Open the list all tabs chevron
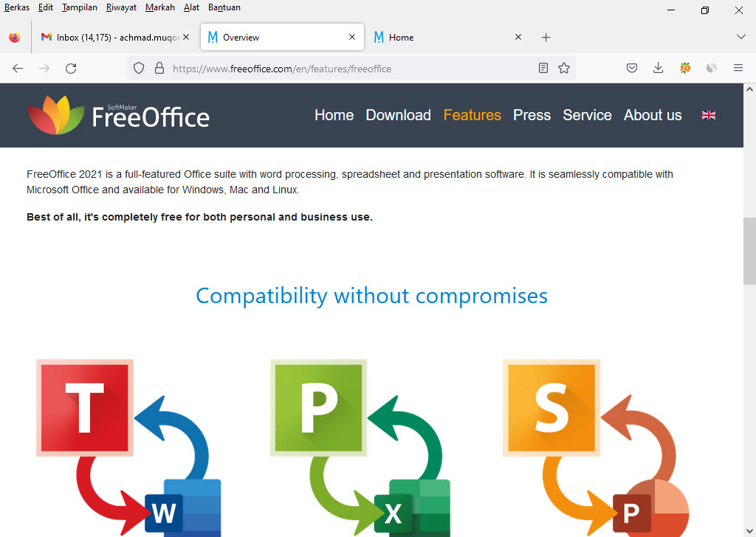The height and width of the screenshot is (537, 756). click(x=740, y=37)
